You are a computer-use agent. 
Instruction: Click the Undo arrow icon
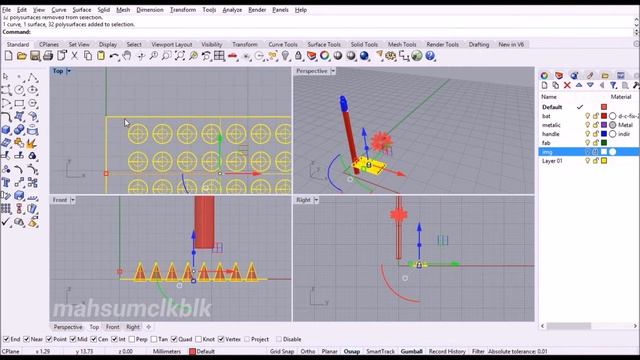click(114, 56)
